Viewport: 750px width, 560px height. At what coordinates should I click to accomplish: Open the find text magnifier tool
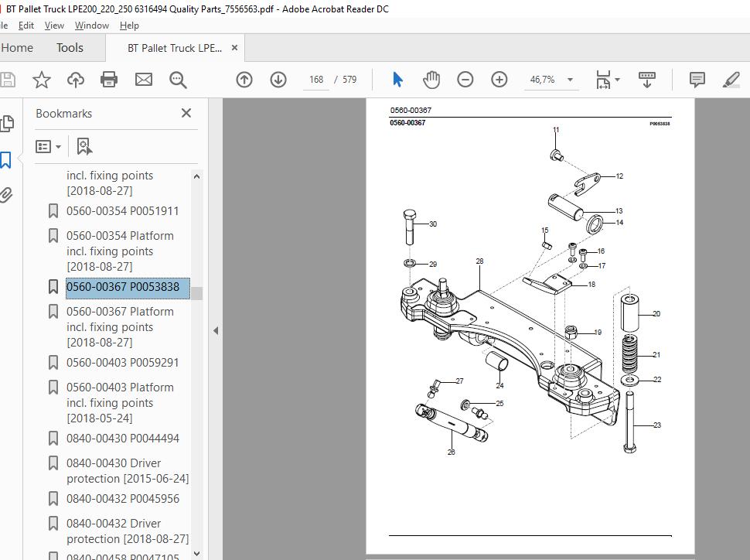178,80
